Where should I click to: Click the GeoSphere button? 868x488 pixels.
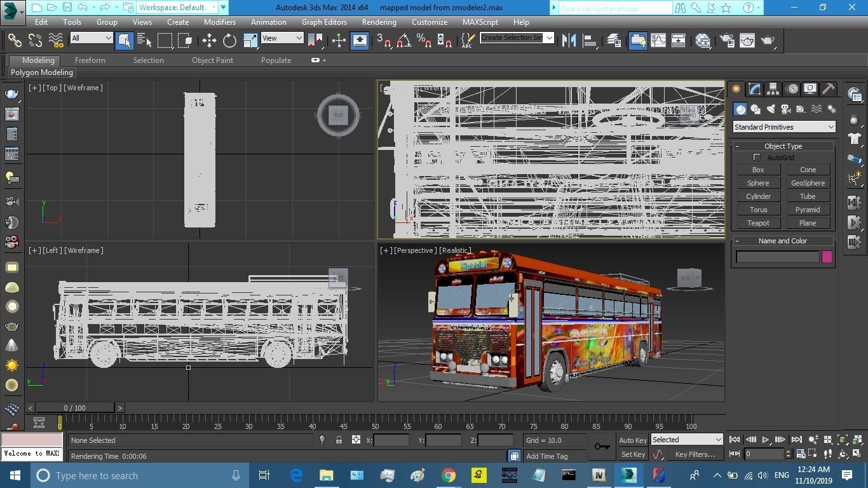[808, 183]
